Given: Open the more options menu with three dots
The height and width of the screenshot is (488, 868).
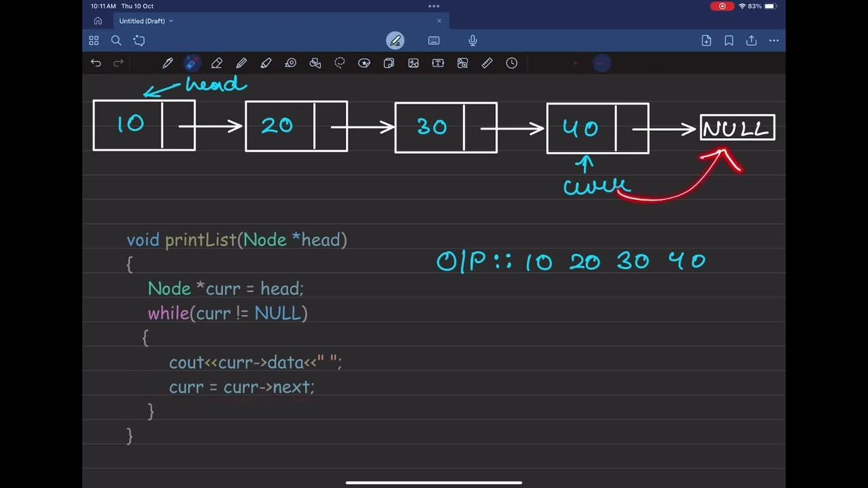Looking at the screenshot, I should point(774,41).
